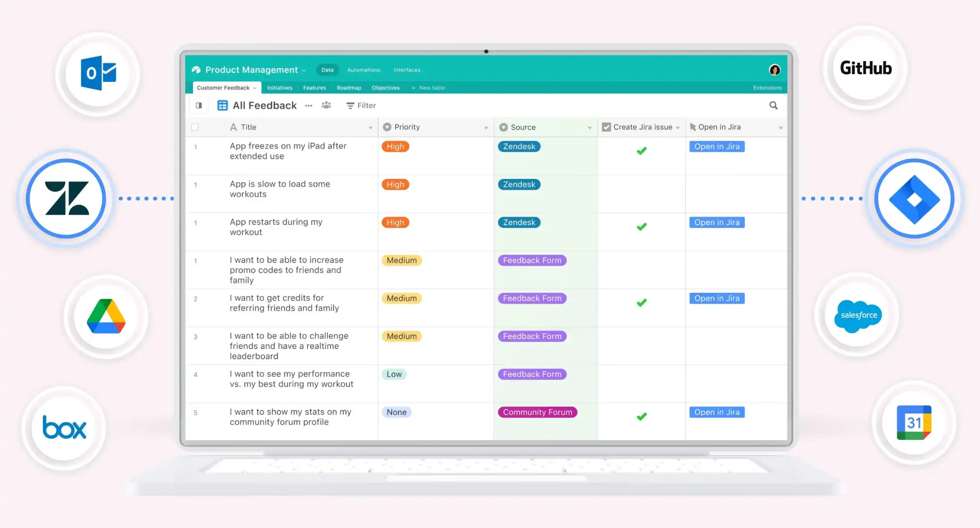980x528 pixels.
Task: Click the Google Calendar icon
Action: click(914, 422)
